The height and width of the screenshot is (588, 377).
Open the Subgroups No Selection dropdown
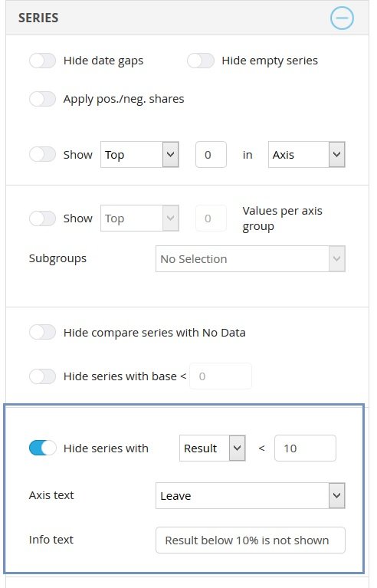pyautogui.click(x=251, y=259)
